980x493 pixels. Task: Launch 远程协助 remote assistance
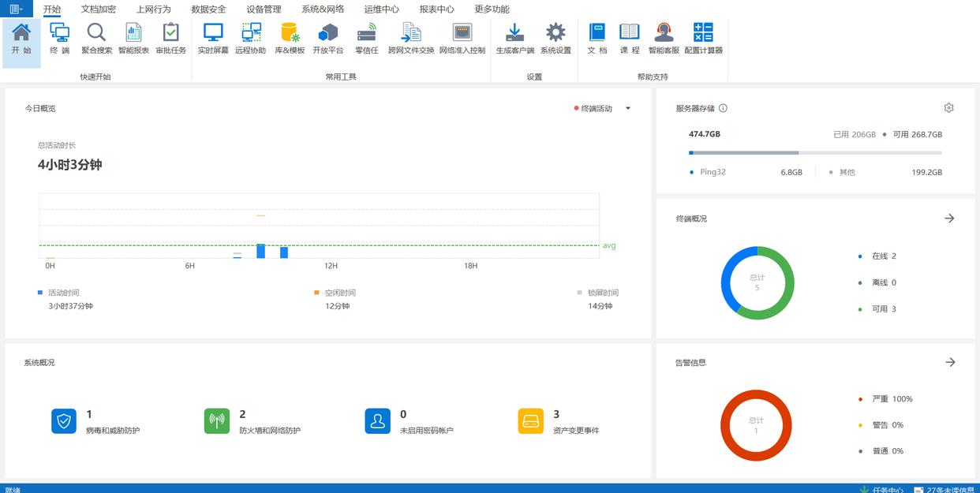[250, 39]
